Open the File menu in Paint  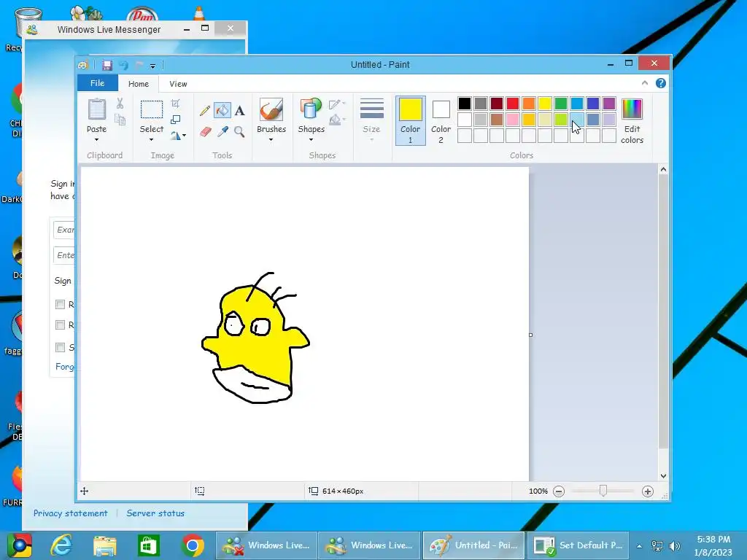97,83
